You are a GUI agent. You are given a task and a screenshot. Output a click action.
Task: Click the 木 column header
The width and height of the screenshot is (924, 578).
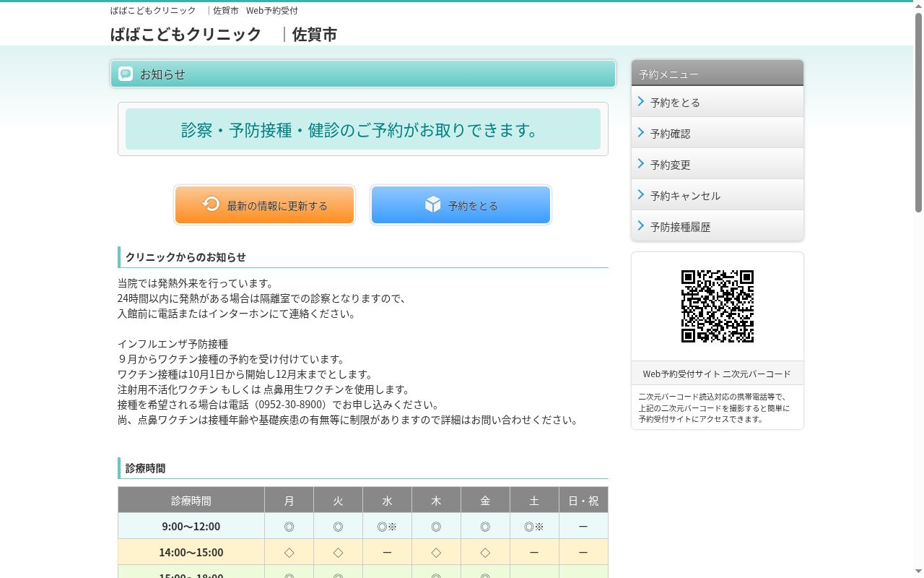point(437,500)
